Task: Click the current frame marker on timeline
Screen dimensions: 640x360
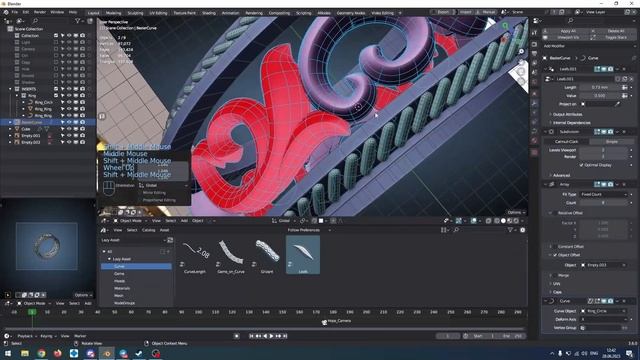Action: (32, 312)
